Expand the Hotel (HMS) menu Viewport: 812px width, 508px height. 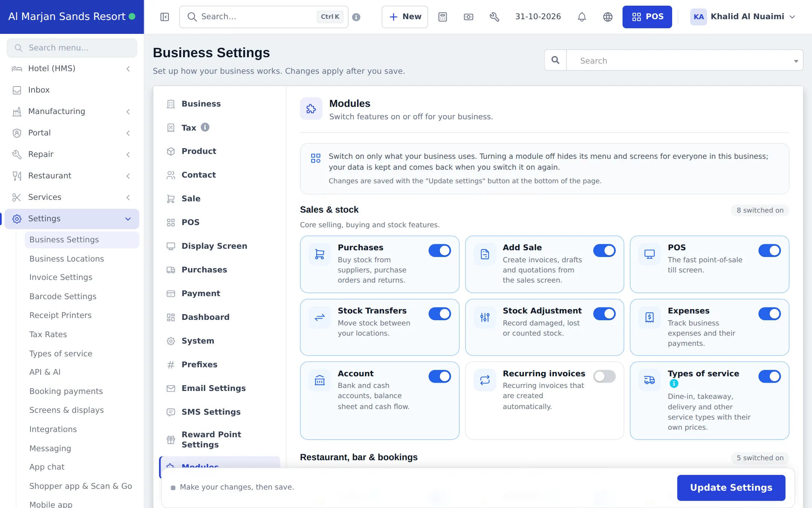click(x=71, y=68)
